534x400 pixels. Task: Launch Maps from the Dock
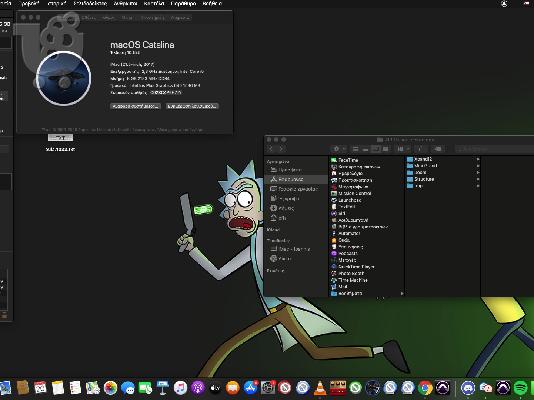(x=93, y=388)
